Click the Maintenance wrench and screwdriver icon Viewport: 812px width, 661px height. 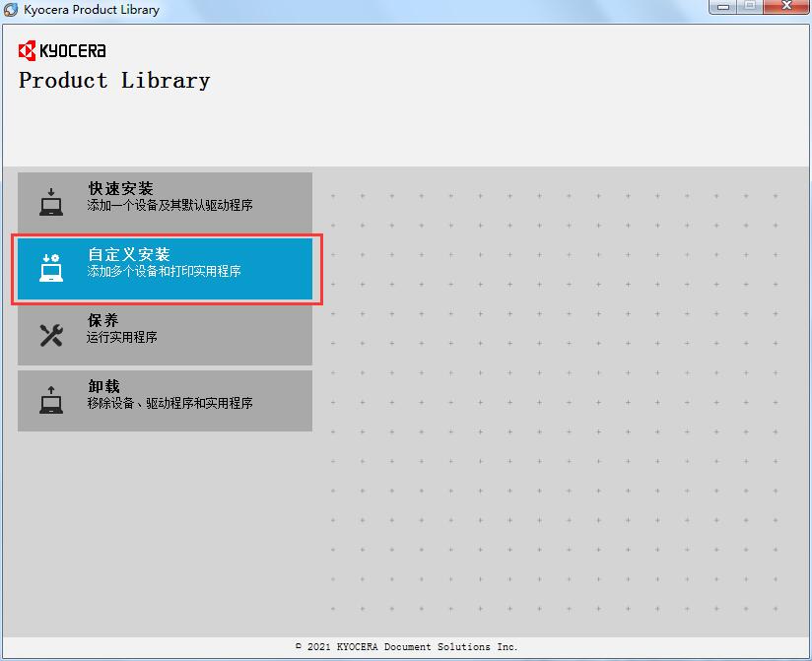pos(51,335)
